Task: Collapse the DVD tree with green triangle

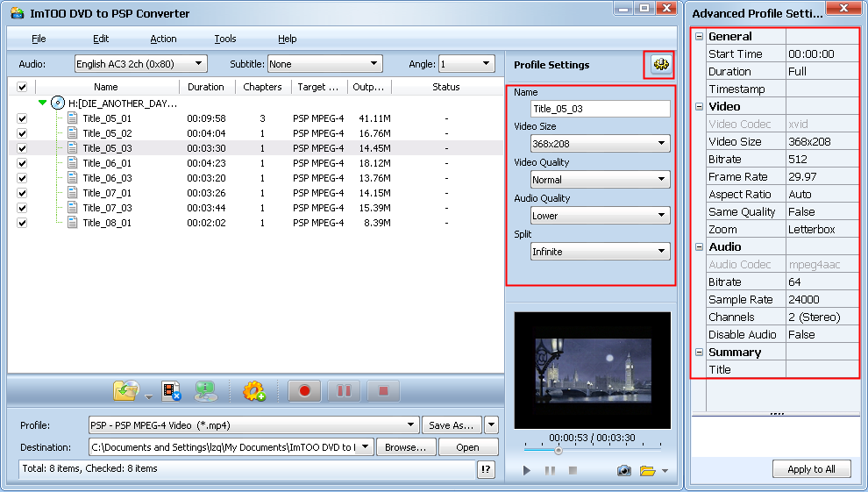Action: click(43, 103)
